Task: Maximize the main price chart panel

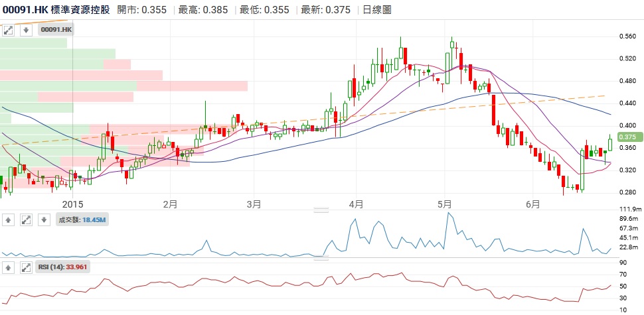Action: point(9,31)
